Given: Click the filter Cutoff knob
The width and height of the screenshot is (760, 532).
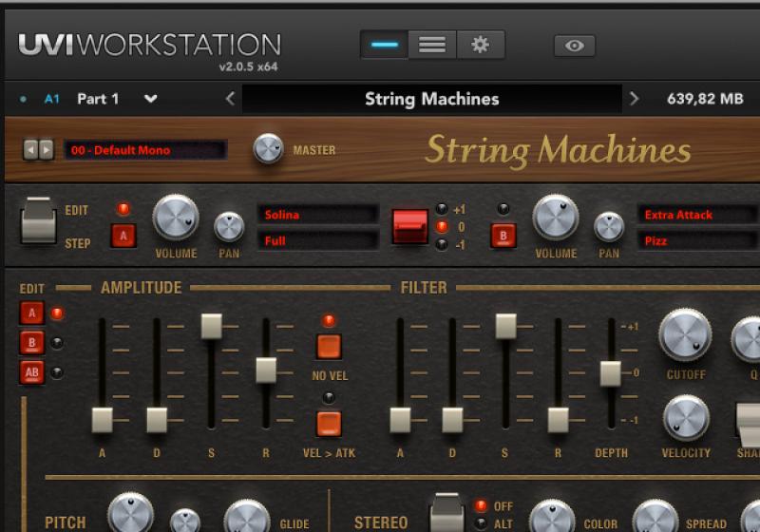Looking at the screenshot, I should click(x=685, y=334).
